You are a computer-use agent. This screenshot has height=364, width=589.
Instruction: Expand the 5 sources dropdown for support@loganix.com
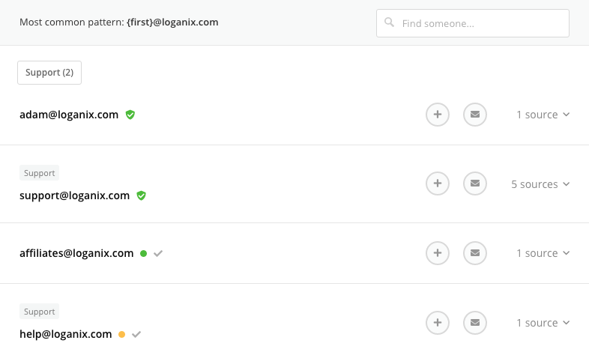[x=540, y=184]
